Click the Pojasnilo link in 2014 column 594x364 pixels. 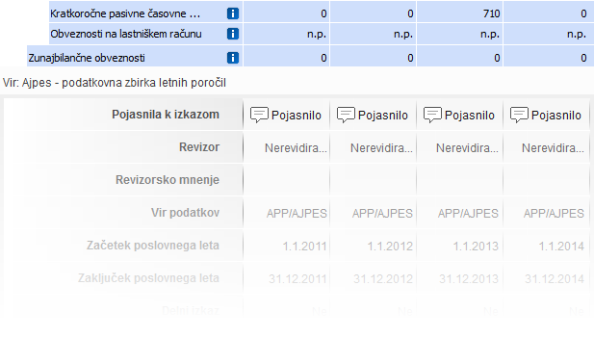click(556, 116)
